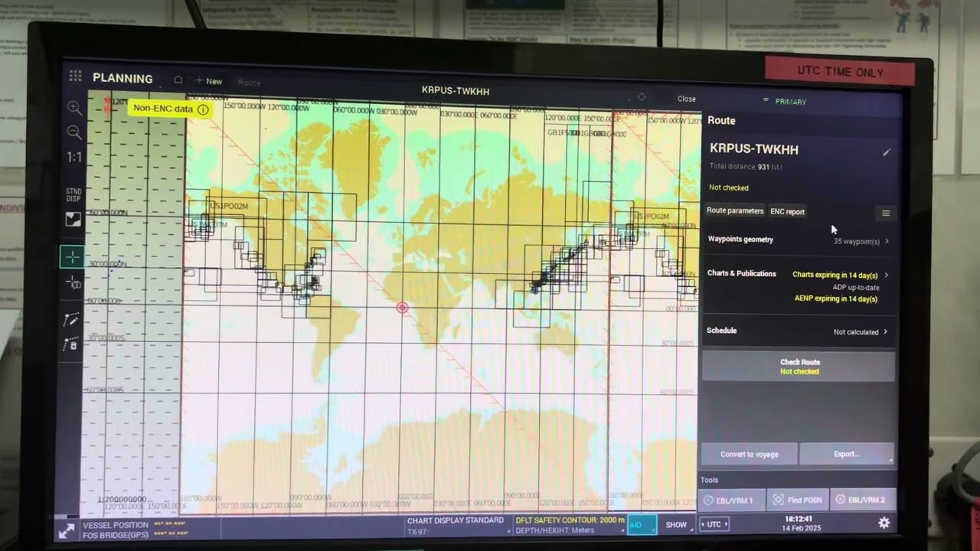Close the route panel
This screenshot has width=980, height=551.
point(687,99)
